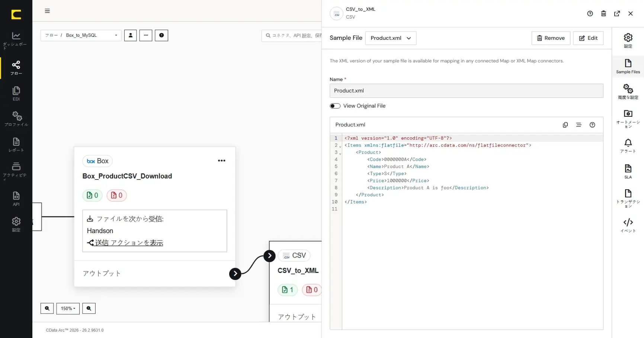Switch to the トランザクション tab
This screenshot has width=644, height=338.
628,198
